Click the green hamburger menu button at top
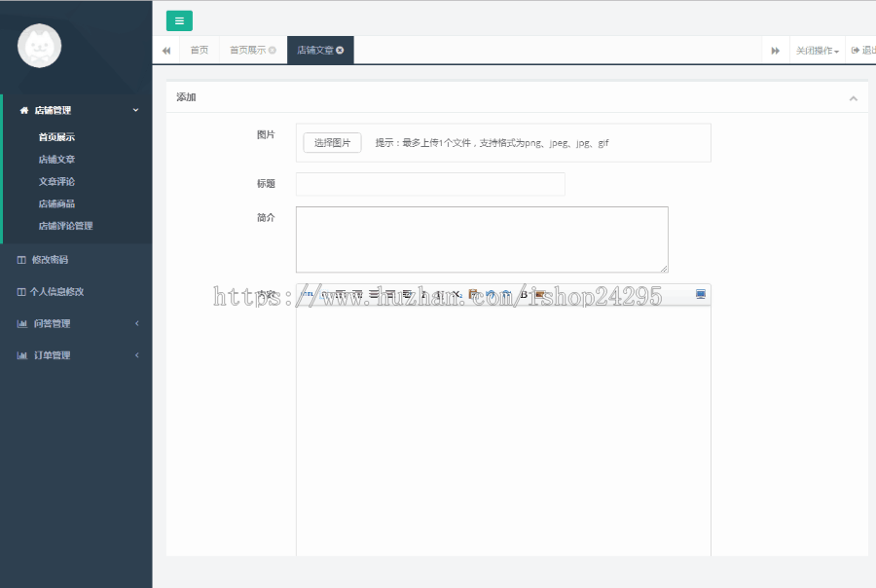 pyautogui.click(x=178, y=20)
